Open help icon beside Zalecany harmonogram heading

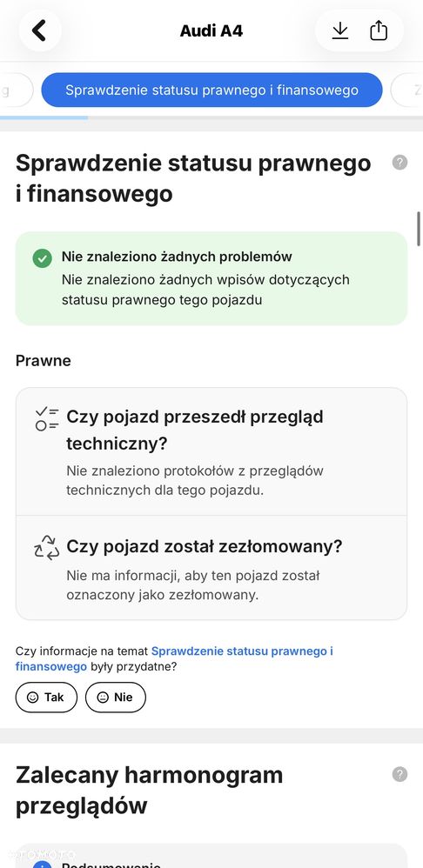click(x=399, y=774)
